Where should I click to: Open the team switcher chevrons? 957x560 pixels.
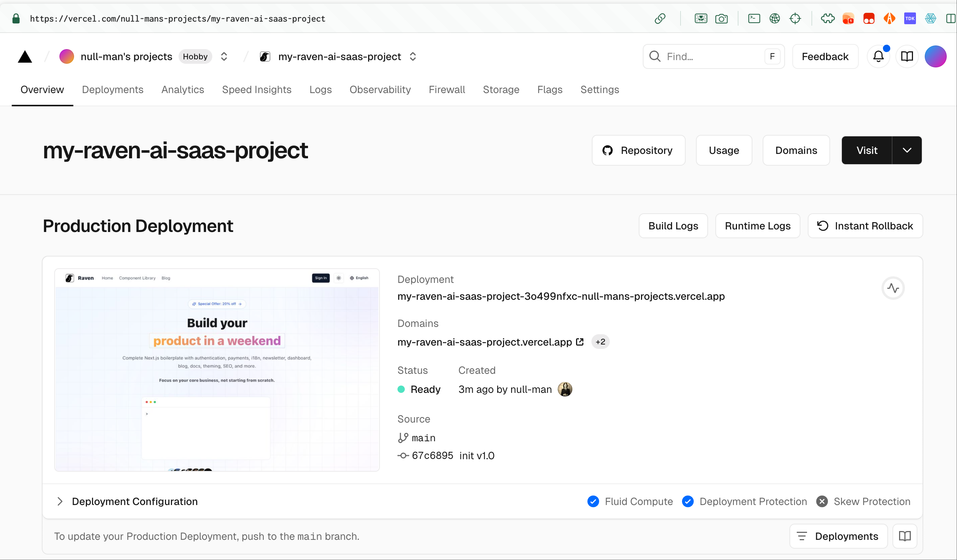(x=224, y=56)
